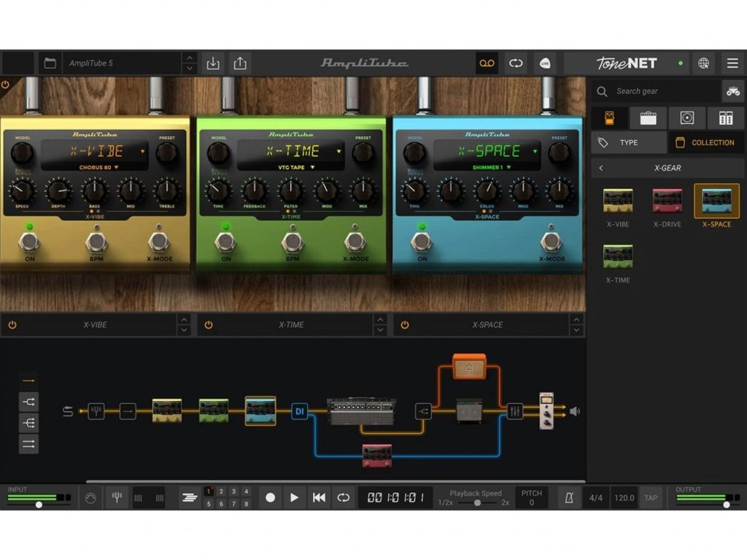
Task: Select the amp head in signal chain
Action: pyautogui.click(x=361, y=411)
